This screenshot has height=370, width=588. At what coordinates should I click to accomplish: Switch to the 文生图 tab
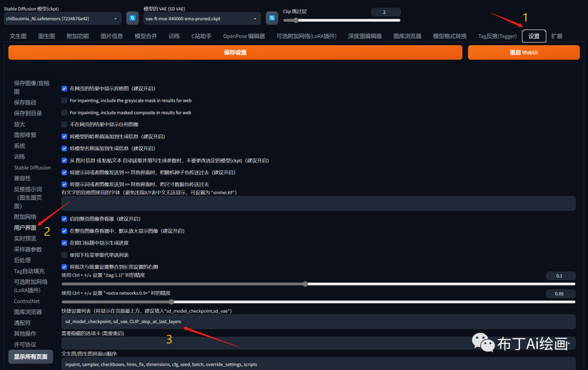tap(19, 36)
